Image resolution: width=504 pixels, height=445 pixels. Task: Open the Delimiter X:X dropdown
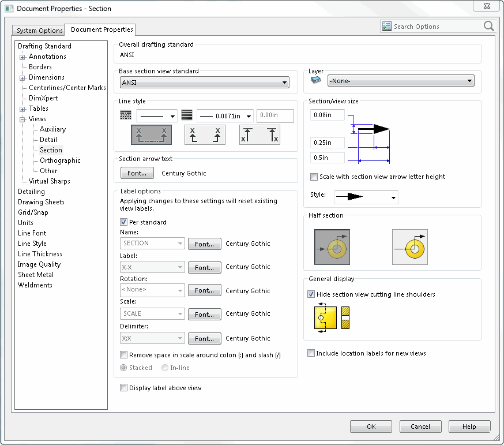click(152, 338)
